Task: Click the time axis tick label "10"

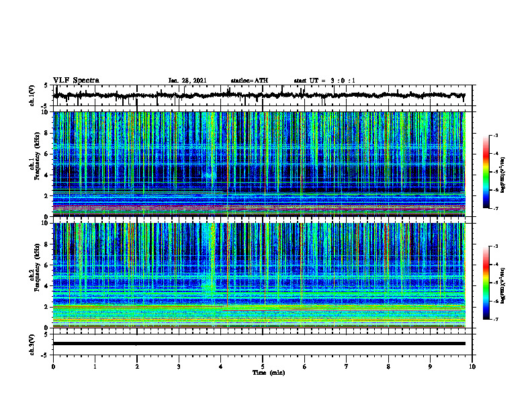Action: (472, 367)
